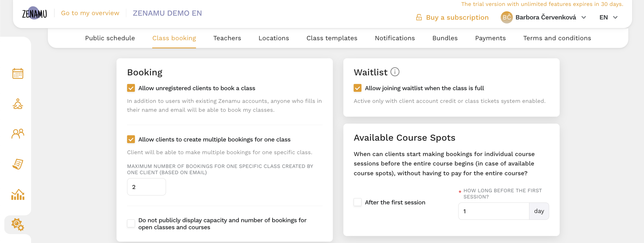The image size is (644, 243).
Task: Click ZENAMU DEMO EN studio name
Action: coord(167,13)
